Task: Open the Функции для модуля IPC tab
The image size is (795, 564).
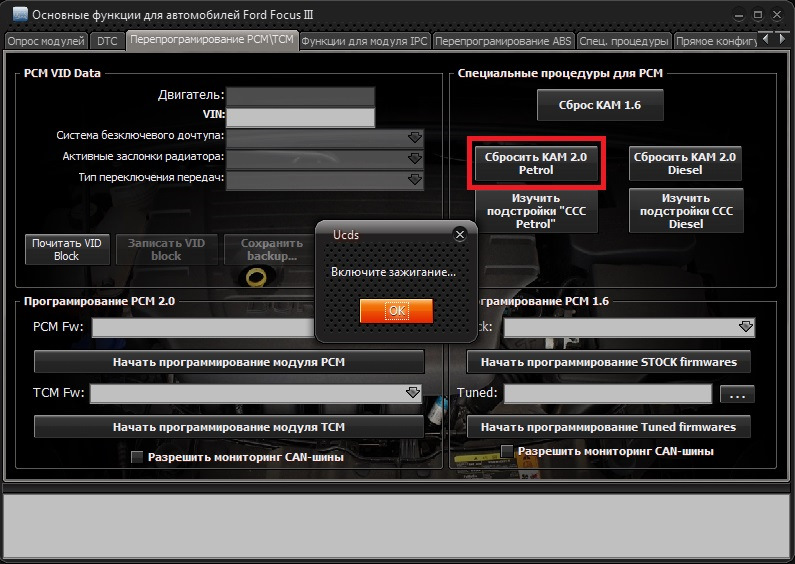Action: click(x=365, y=41)
